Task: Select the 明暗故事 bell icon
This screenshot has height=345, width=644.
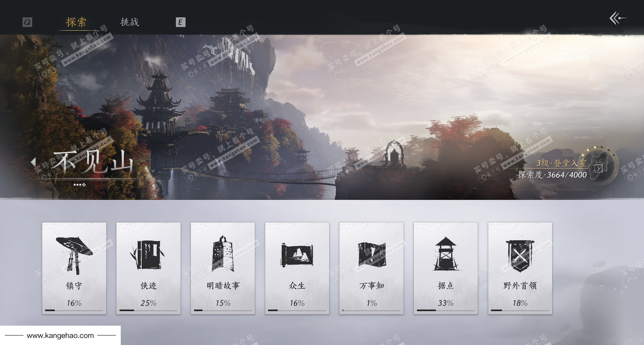Action: [223, 254]
